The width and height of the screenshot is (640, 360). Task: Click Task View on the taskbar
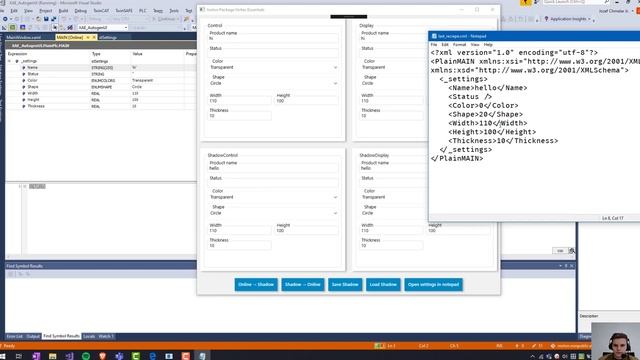click(19, 356)
